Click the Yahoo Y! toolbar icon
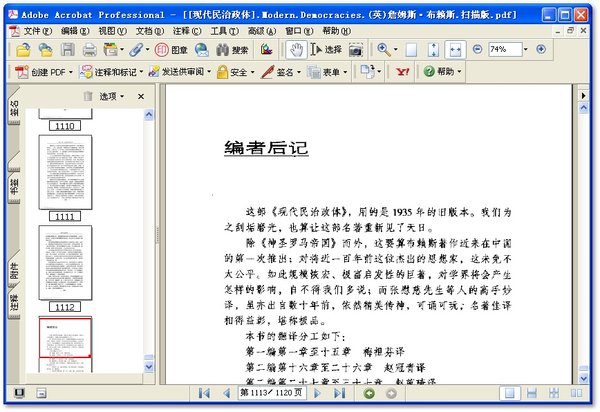 pos(403,72)
